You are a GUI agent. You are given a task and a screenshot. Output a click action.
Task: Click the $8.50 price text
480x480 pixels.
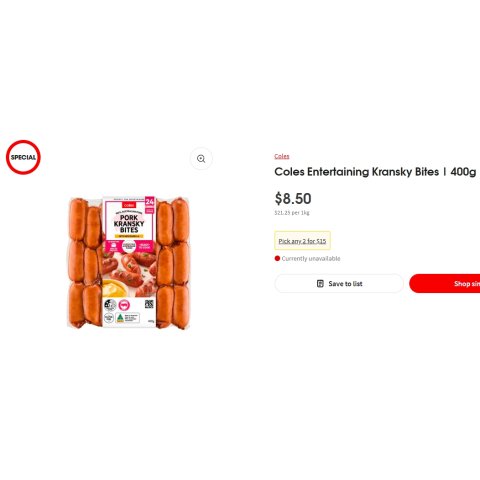pyautogui.click(x=293, y=199)
